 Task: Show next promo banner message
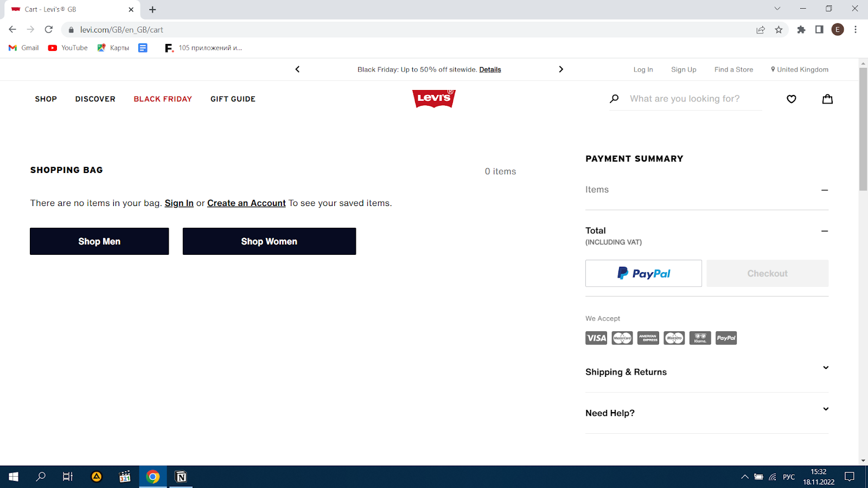tap(561, 69)
